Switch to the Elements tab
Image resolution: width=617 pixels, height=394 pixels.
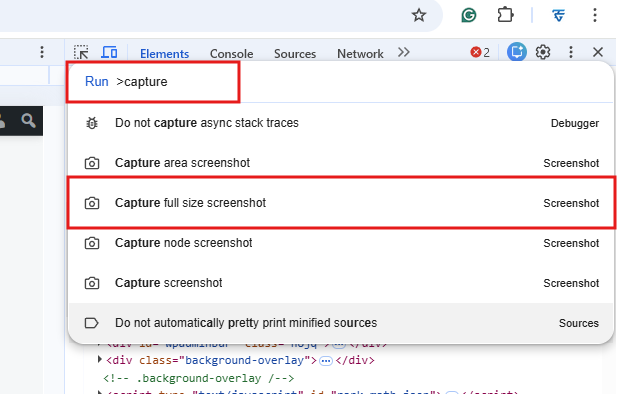pos(164,54)
